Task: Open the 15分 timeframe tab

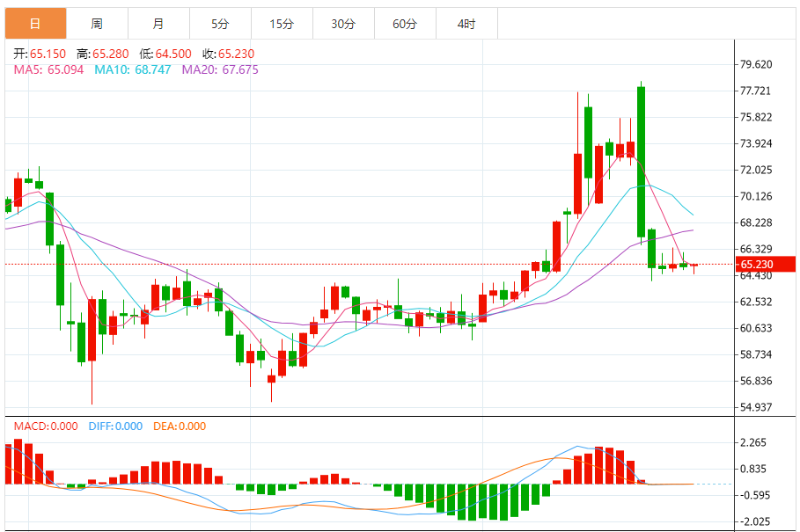Action: [283, 24]
